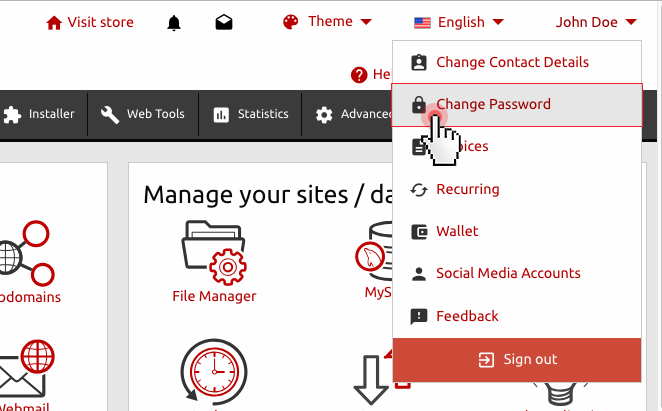Open the Web Tools toolbar tab

[143, 114]
